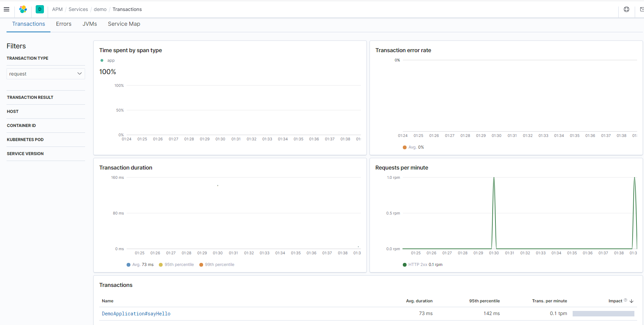This screenshot has height=325, width=644.
Task: Expand the Host filter
Action: tap(46, 112)
